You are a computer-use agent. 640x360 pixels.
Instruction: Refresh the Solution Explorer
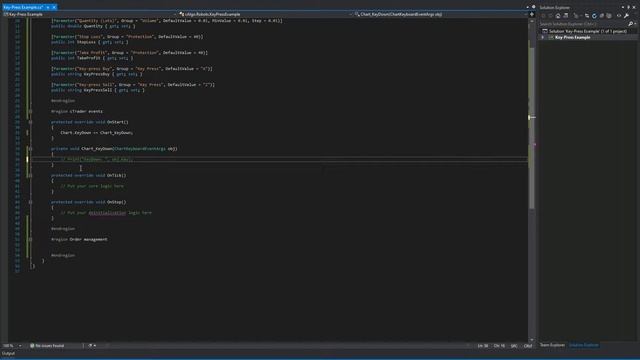(x=594, y=16)
